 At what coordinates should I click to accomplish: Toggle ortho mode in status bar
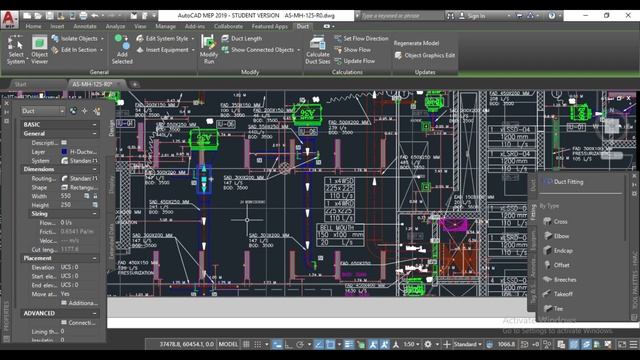(288, 344)
